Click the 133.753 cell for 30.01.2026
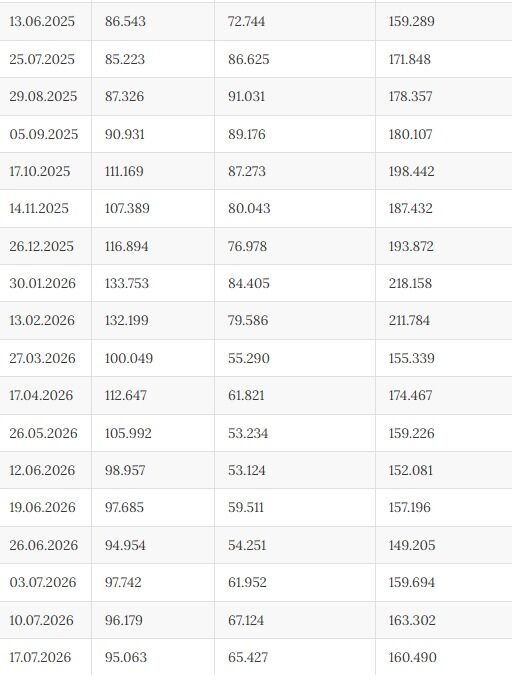The width and height of the screenshot is (517, 696). 126,283
